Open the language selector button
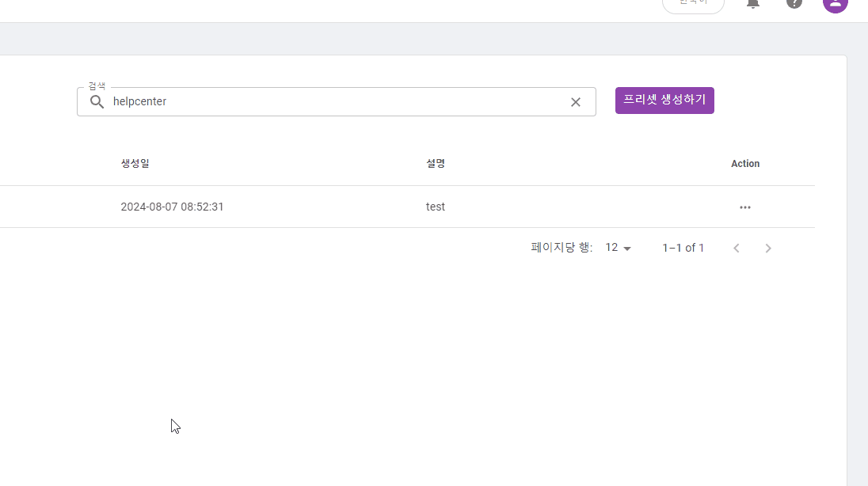868x486 pixels. [693, 5]
